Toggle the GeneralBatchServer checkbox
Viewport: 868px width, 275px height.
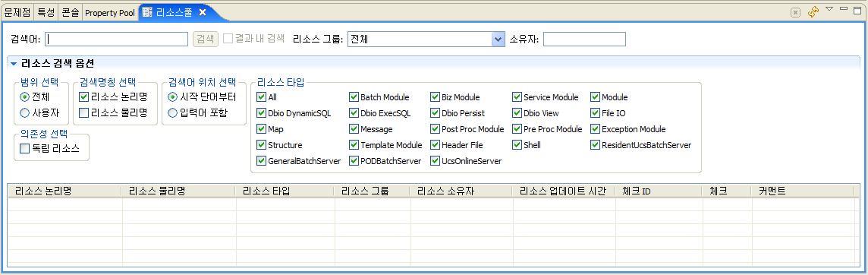261,161
